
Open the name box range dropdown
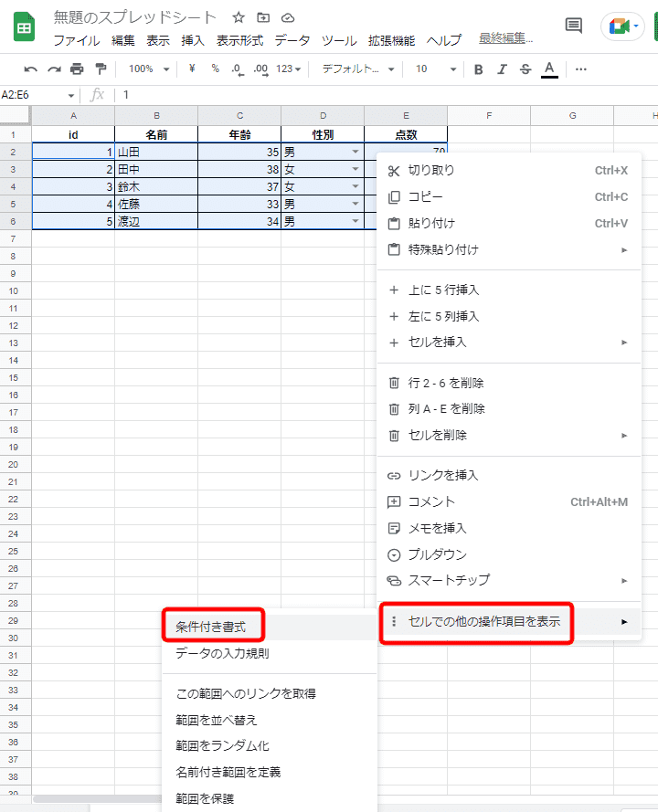pos(71,95)
